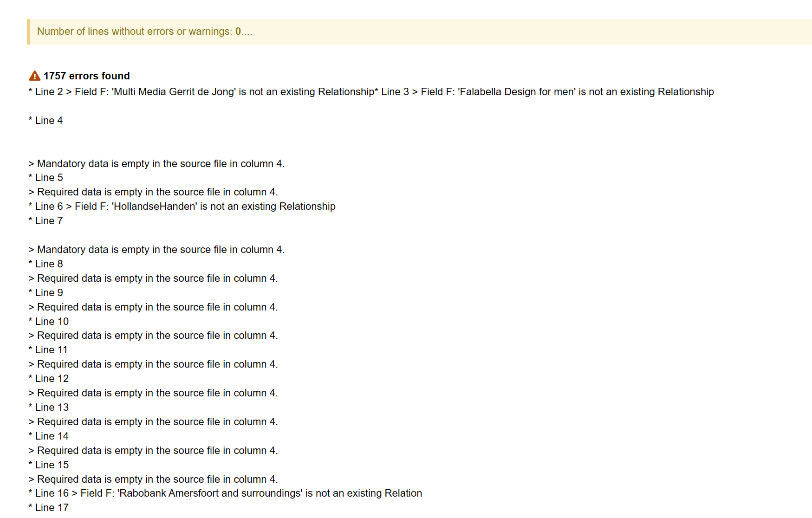Click the '* Line 12' entry
Viewport: 812px width, 518px height.
pyautogui.click(x=48, y=379)
